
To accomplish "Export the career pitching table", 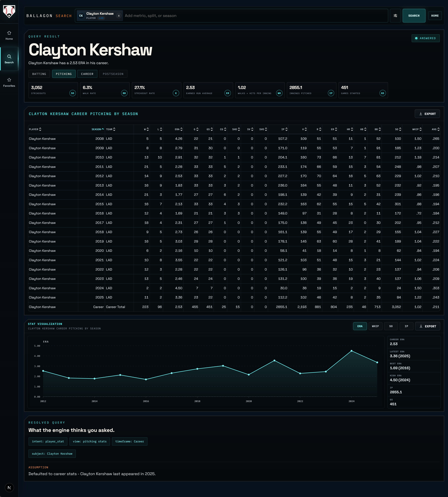I will pyautogui.click(x=427, y=114).
